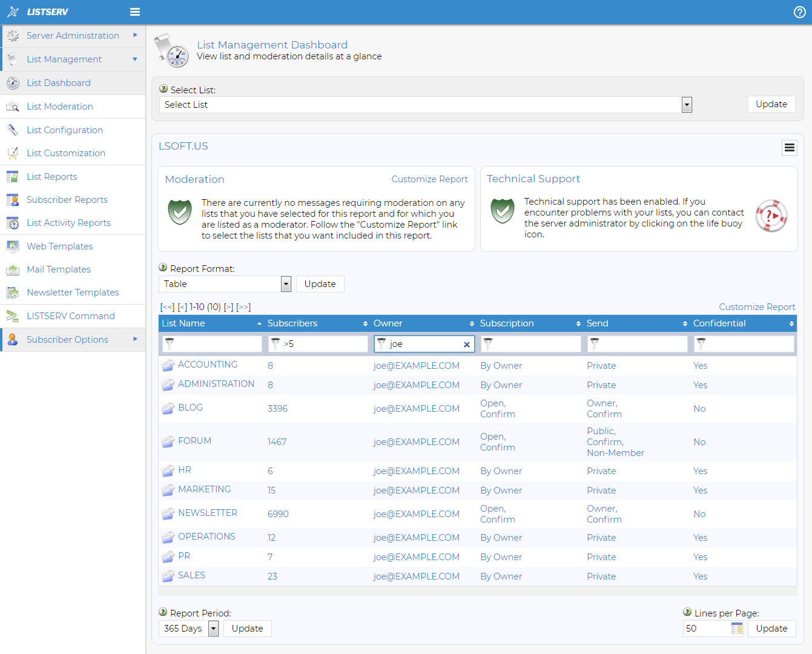Viewport: 812px width, 654px height.
Task: Click Update next to Lines per Page
Action: pyautogui.click(x=772, y=629)
